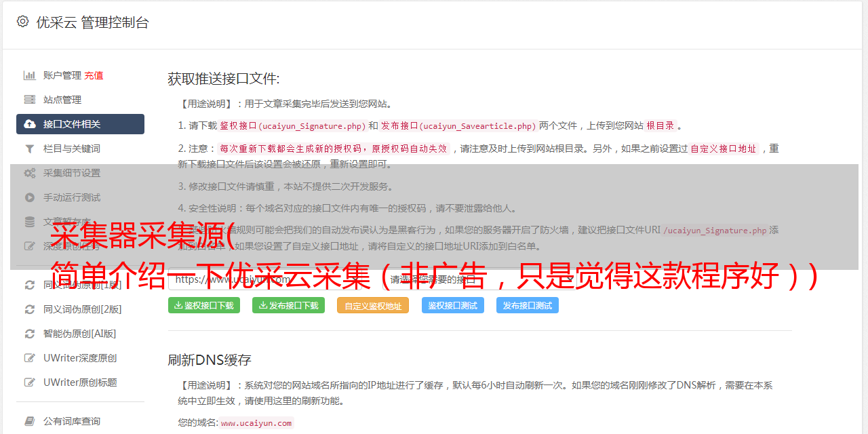Click the refresh icon for 同义词伪原创[1版]
The image size is (868, 434).
click(30, 285)
